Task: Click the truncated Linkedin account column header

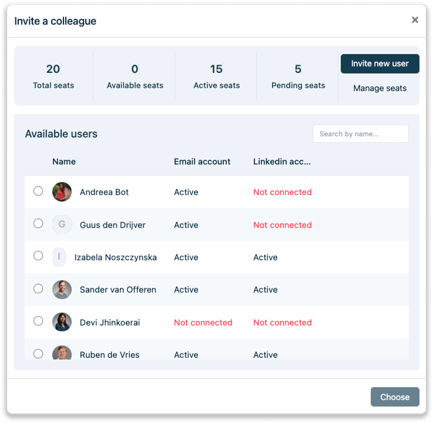Action: coord(282,162)
